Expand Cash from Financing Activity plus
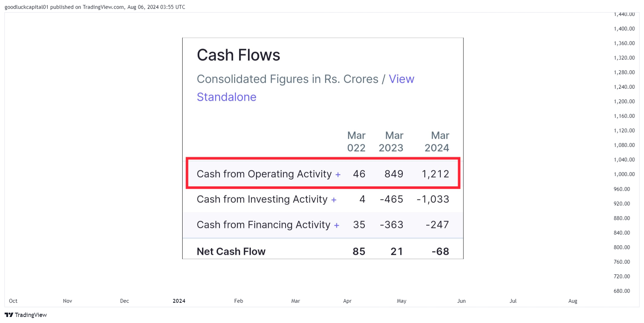This screenshot has width=644, height=323. (x=336, y=225)
